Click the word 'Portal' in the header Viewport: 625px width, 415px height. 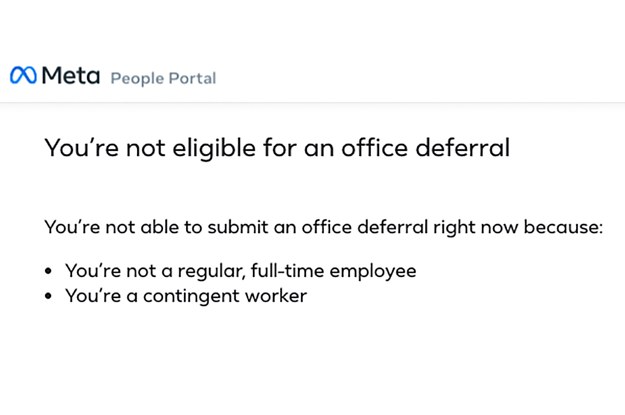[x=193, y=78]
